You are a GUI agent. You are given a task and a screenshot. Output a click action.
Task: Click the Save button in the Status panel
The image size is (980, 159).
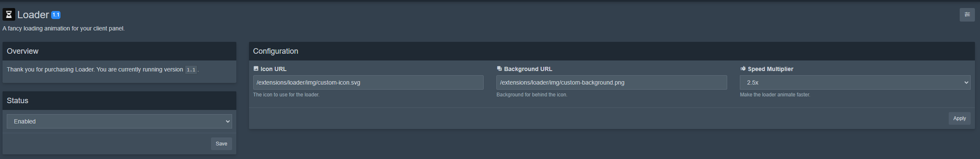[221, 144]
